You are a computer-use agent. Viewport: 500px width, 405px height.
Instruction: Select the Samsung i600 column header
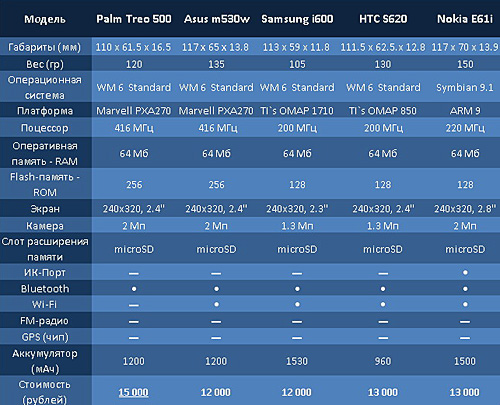click(297, 19)
